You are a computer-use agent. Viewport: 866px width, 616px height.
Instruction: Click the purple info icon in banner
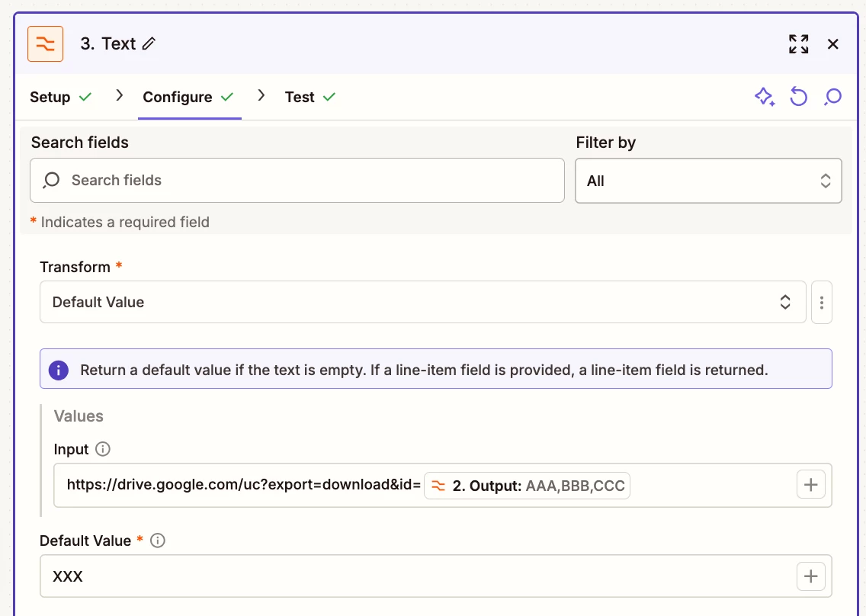[59, 371]
